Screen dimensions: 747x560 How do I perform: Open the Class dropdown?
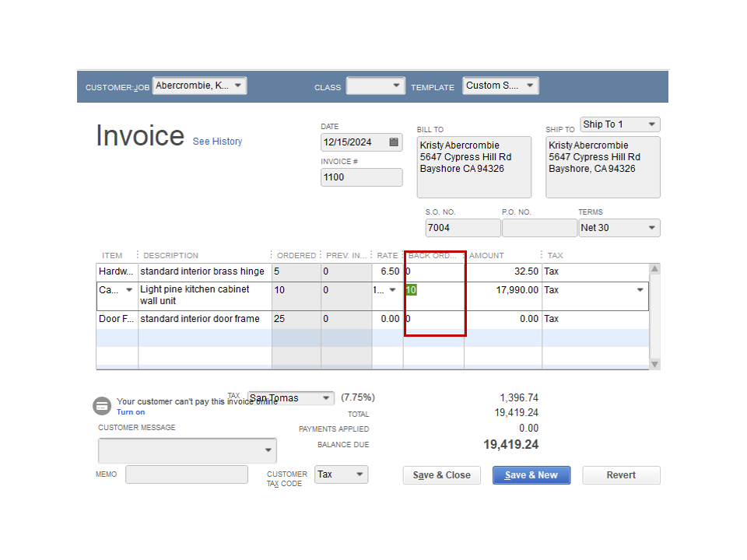tap(396, 86)
